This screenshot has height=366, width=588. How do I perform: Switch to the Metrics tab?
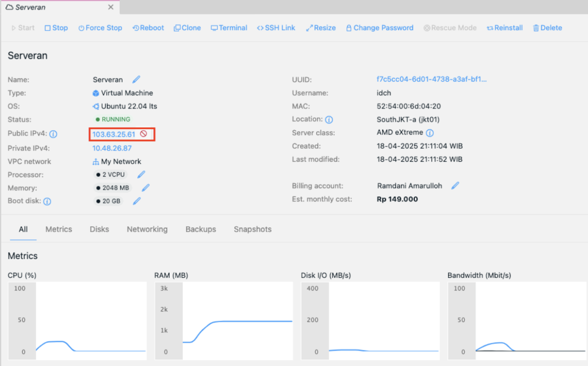pyautogui.click(x=58, y=229)
